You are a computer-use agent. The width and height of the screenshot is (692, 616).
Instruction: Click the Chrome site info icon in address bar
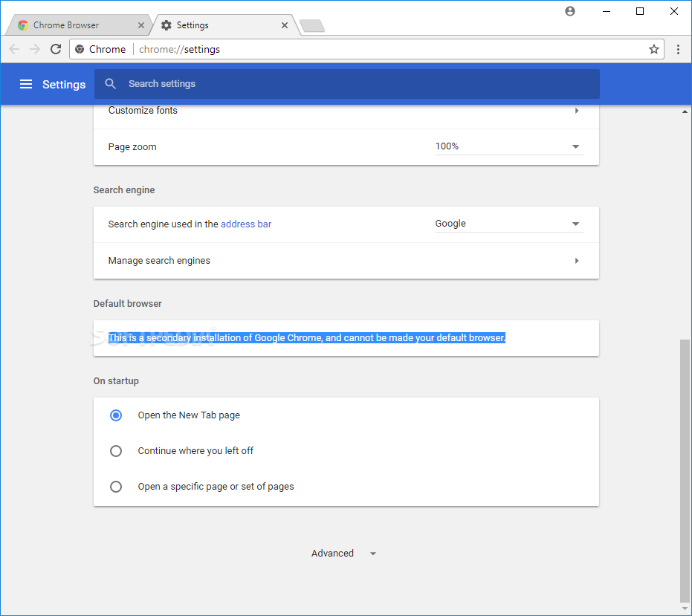coord(80,49)
